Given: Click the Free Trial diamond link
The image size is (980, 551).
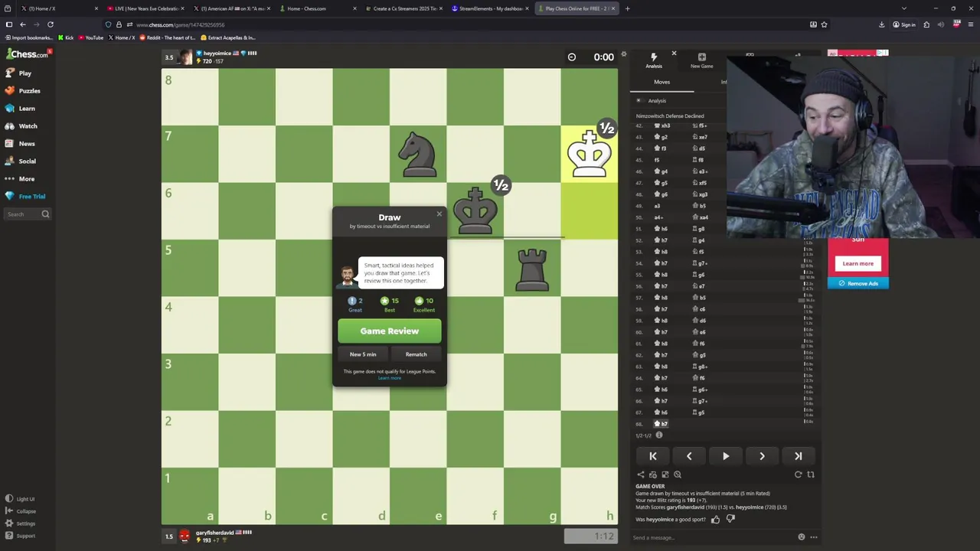Looking at the screenshot, I should coord(25,197).
